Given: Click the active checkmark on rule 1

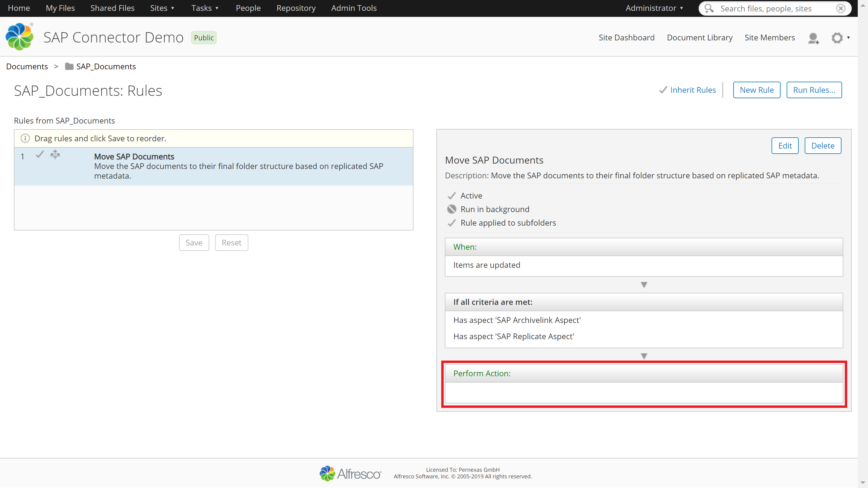Looking at the screenshot, I should (40, 155).
